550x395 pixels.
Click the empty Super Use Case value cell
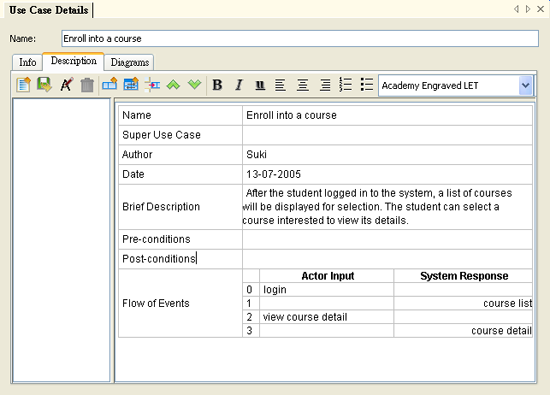[x=387, y=135]
